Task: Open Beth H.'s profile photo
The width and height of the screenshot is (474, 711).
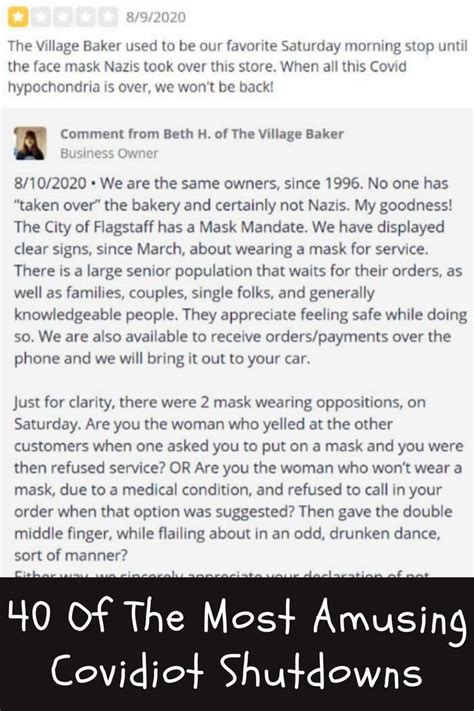Action: [30, 143]
